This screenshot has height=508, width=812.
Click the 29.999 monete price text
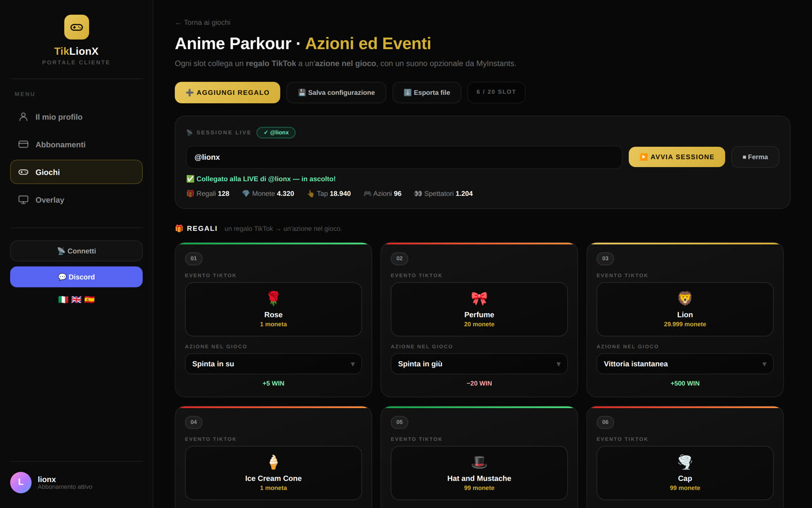click(685, 325)
